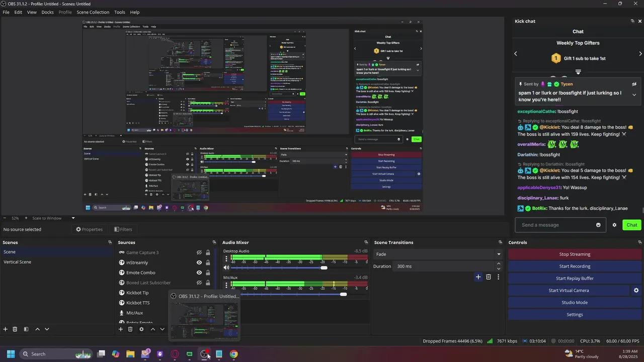Show the Boxed Last Subscriber source
The height and width of the screenshot is (362, 644).
click(x=199, y=283)
